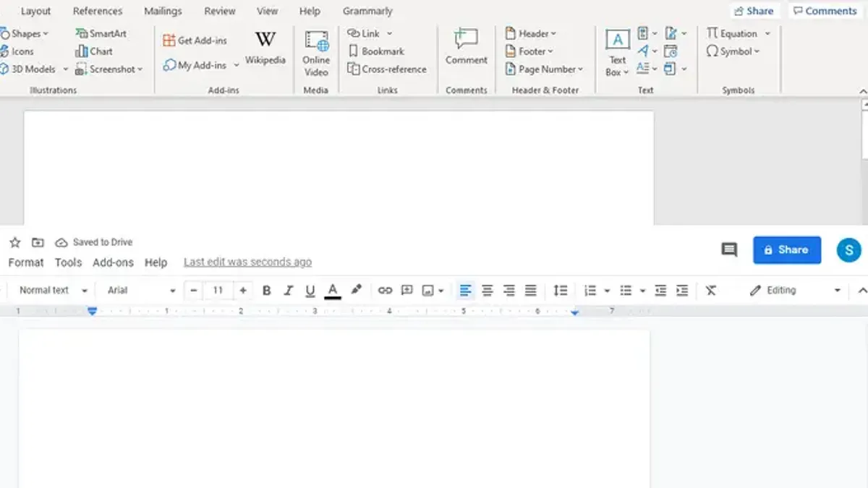Open Quick Parts in Text group

click(647, 33)
